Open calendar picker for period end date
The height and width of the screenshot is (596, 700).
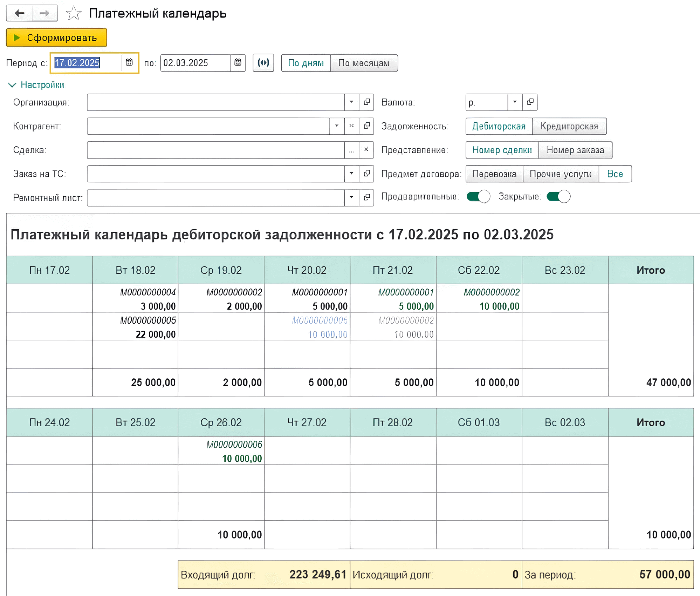coord(238,63)
